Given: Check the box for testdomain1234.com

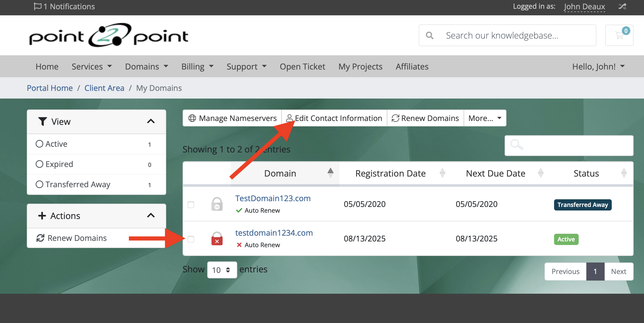Looking at the screenshot, I should click(x=191, y=239).
